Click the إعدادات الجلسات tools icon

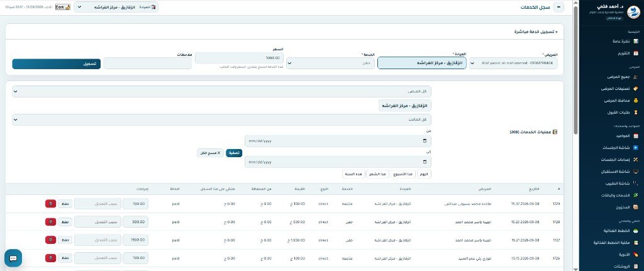636,159
